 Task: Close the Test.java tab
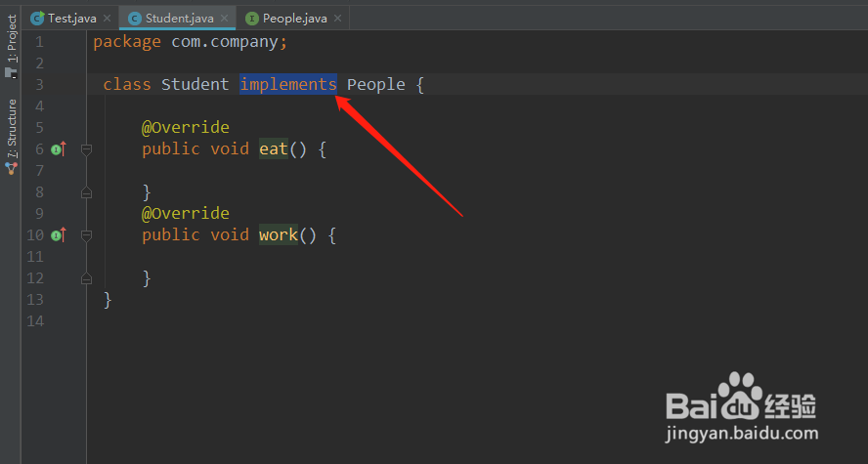(x=108, y=19)
